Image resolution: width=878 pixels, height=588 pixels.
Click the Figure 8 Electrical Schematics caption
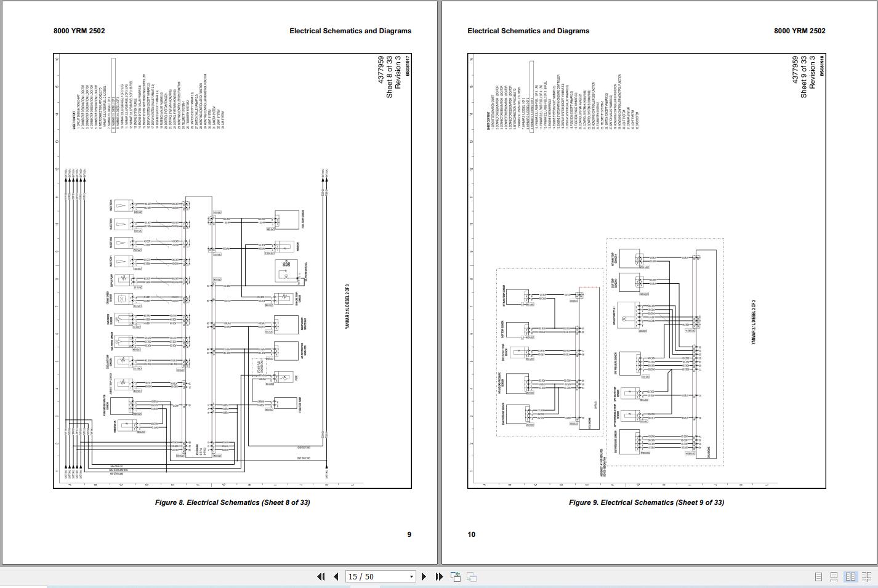tap(233, 502)
